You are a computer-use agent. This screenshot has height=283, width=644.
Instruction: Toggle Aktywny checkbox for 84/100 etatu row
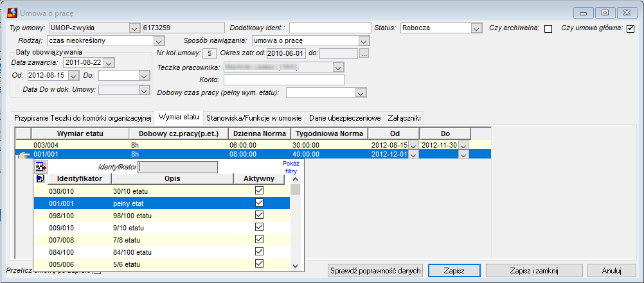click(x=259, y=252)
